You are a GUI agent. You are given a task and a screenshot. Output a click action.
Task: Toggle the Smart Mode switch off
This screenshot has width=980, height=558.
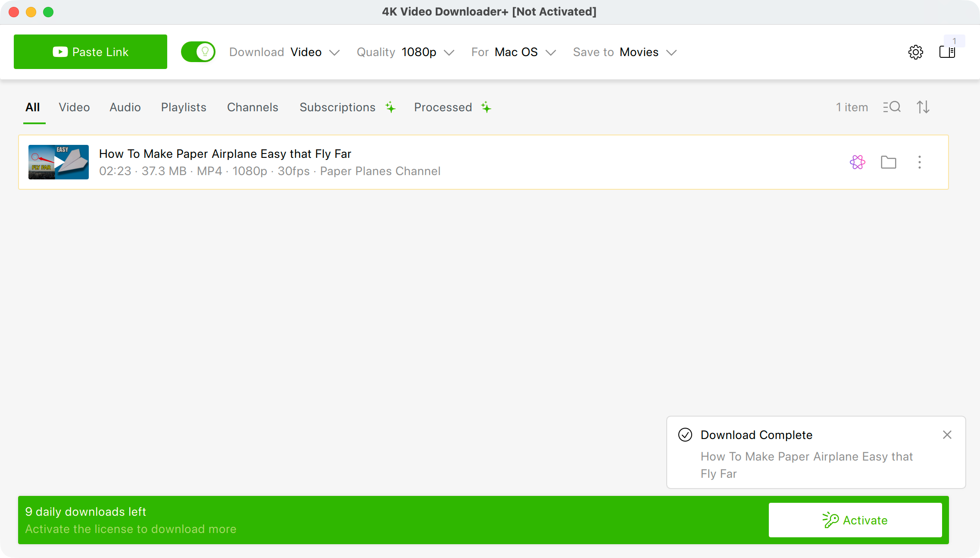(x=198, y=52)
